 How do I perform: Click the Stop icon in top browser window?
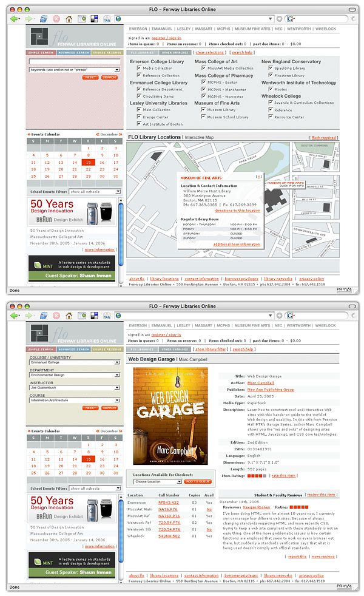56,19
